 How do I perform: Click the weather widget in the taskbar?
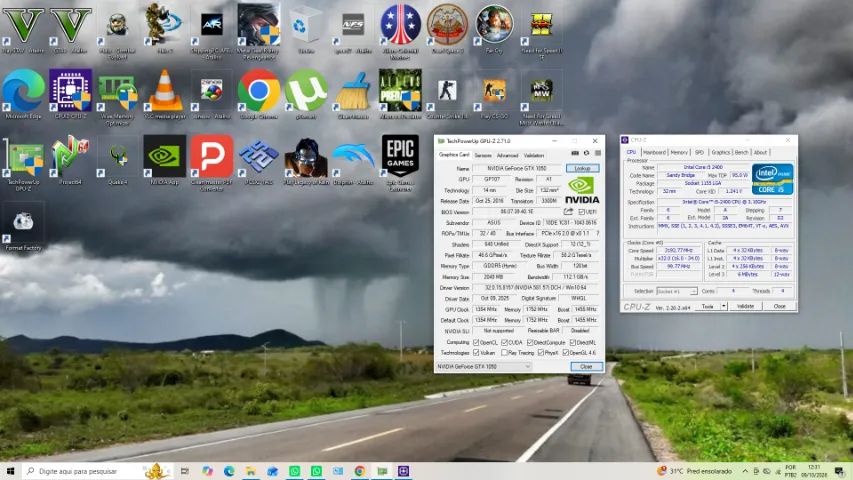pyautogui.click(x=694, y=471)
